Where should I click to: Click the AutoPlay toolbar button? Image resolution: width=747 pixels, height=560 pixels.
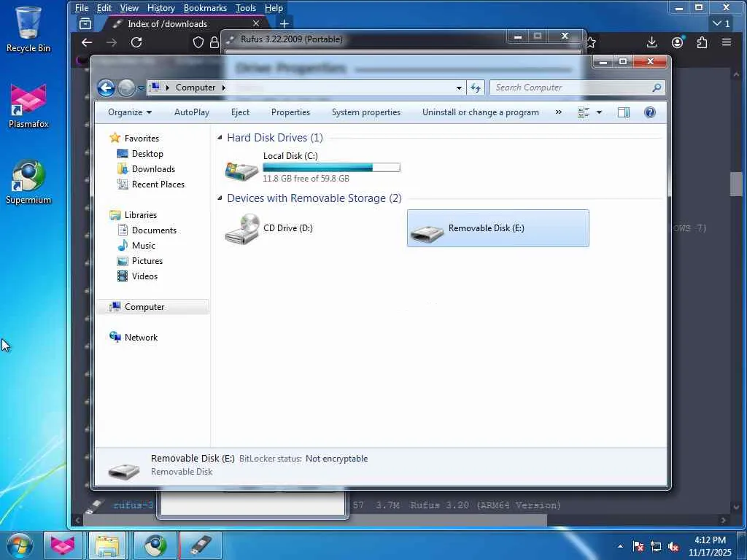click(192, 112)
